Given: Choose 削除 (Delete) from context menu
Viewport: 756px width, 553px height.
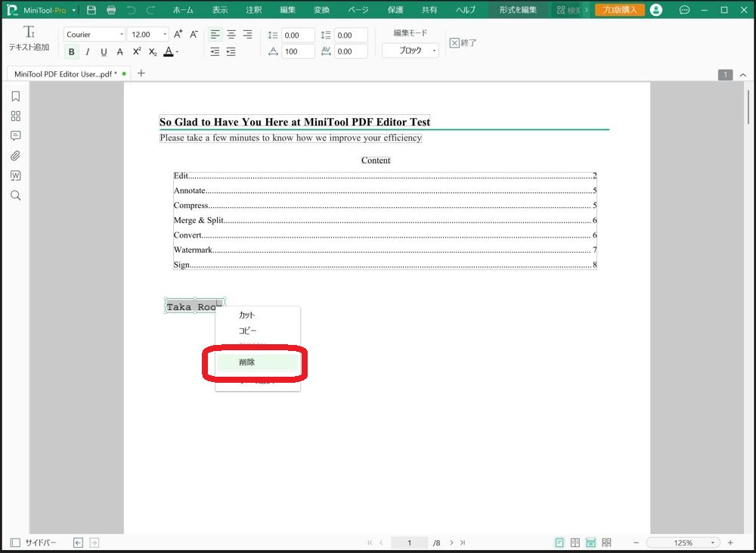Looking at the screenshot, I should pos(258,362).
